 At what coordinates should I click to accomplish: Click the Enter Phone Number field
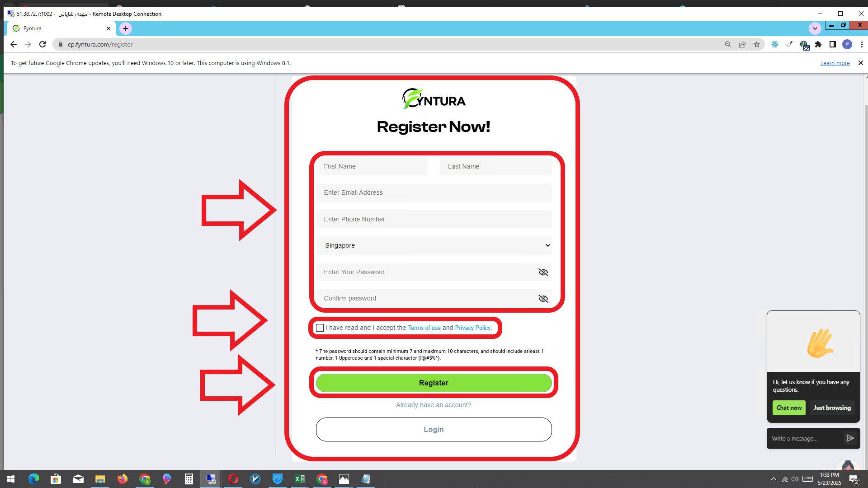[434, 219]
